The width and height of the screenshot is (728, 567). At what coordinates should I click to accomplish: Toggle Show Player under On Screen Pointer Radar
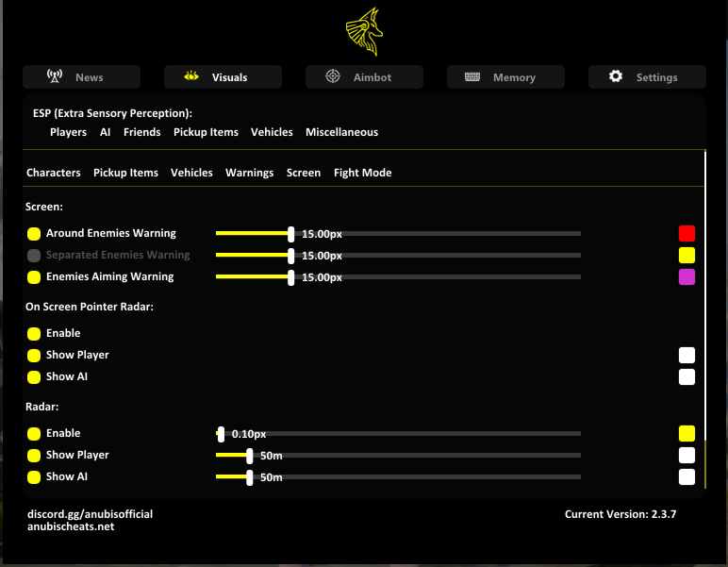coord(34,356)
